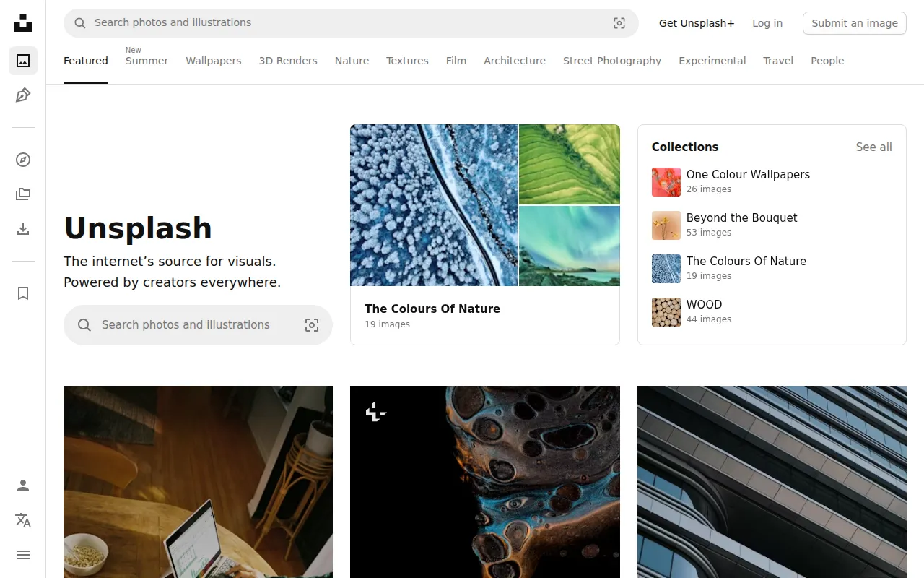Switch to the Wallpapers tab
The height and width of the screenshot is (578, 924).
tap(214, 61)
